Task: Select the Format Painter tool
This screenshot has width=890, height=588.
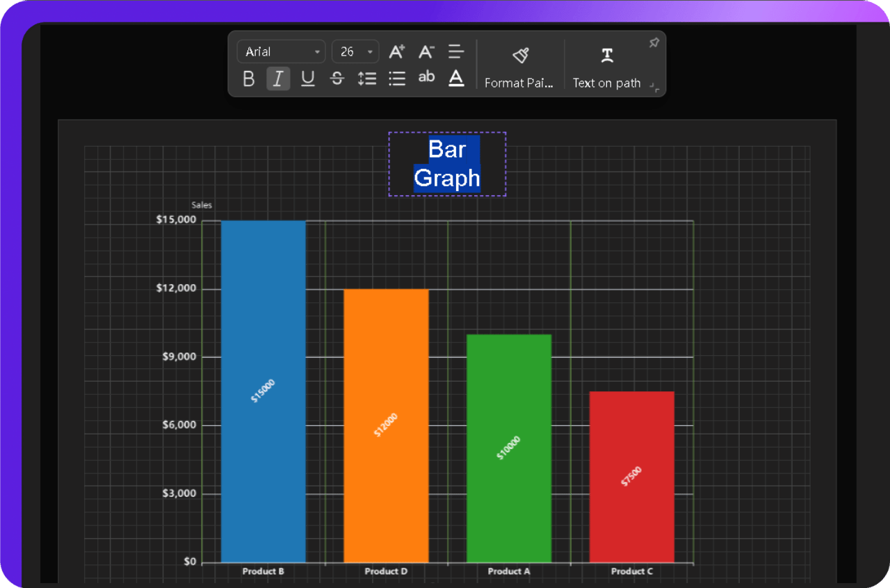Action: tap(520, 67)
